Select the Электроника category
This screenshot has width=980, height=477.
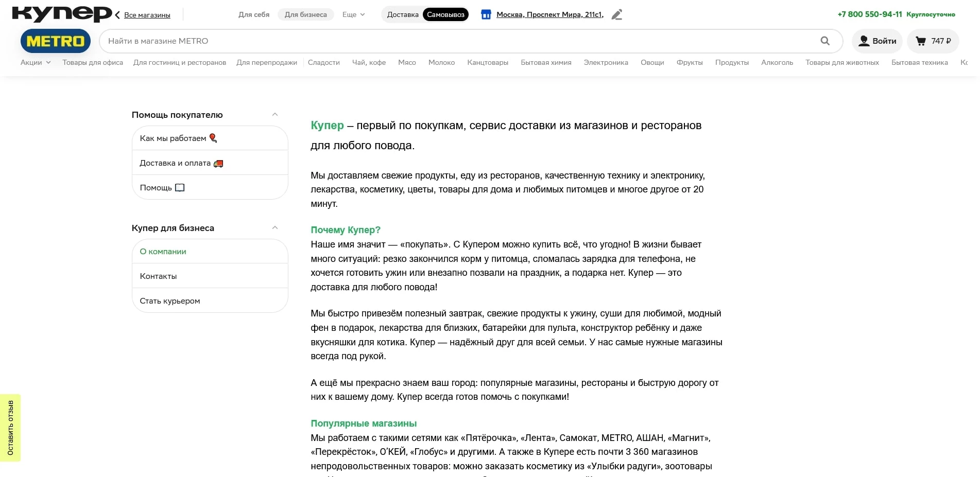point(606,62)
